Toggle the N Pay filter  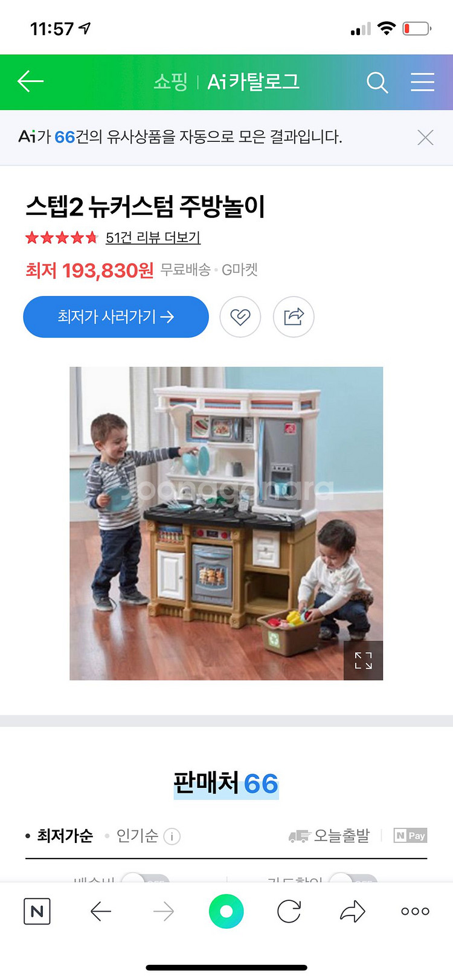(x=410, y=836)
